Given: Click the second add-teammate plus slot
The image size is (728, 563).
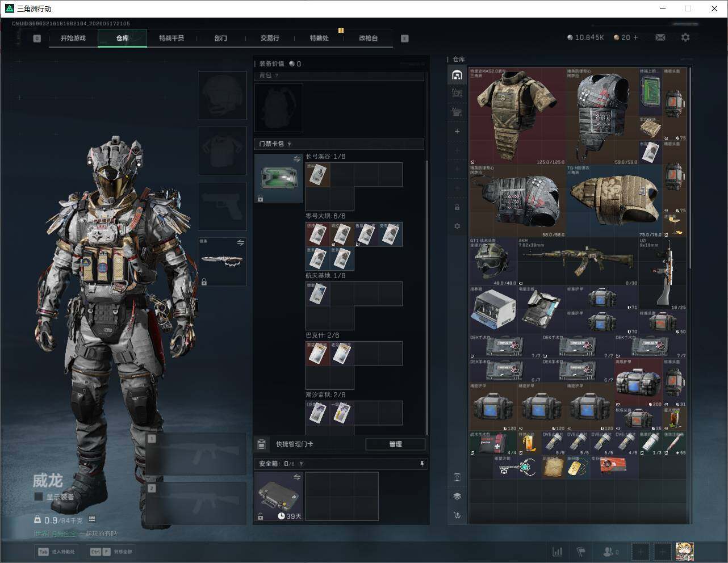Looking at the screenshot, I should 662,552.
